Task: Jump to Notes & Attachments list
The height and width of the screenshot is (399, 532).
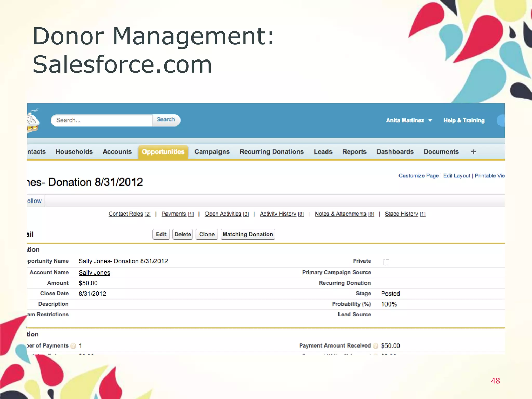Action: click(x=344, y=214)
